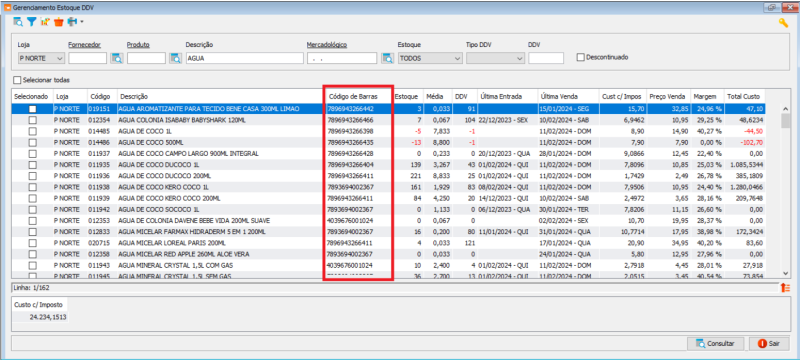Open the print options dropdown arrow
This screenshot has width=800, height=360.
(x=82, y=22)
